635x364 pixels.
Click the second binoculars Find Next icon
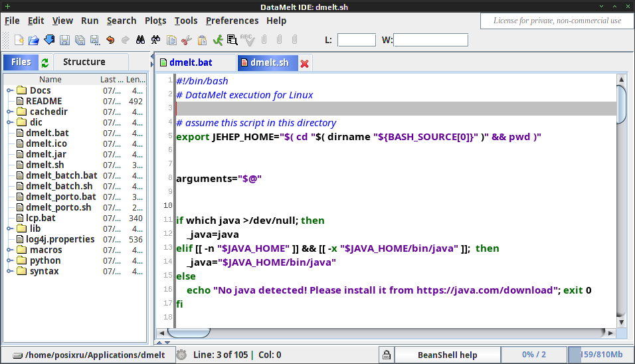pos(155,40)
